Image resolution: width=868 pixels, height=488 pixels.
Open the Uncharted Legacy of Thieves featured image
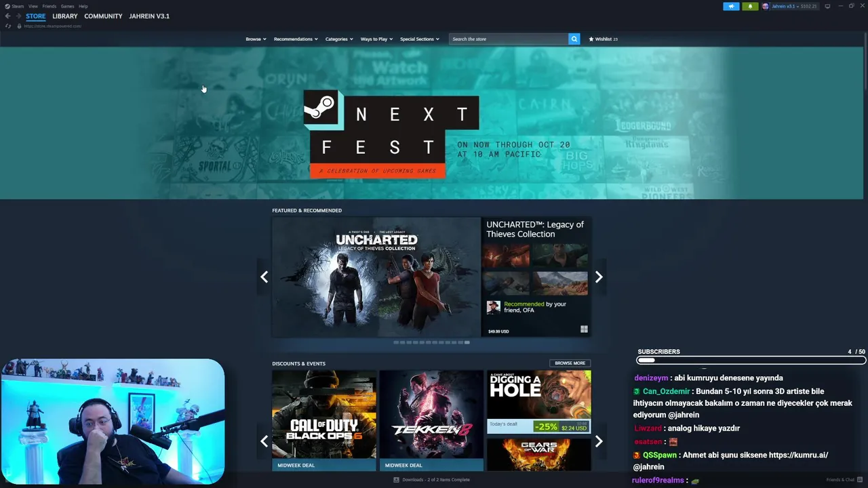pos(376,277)
